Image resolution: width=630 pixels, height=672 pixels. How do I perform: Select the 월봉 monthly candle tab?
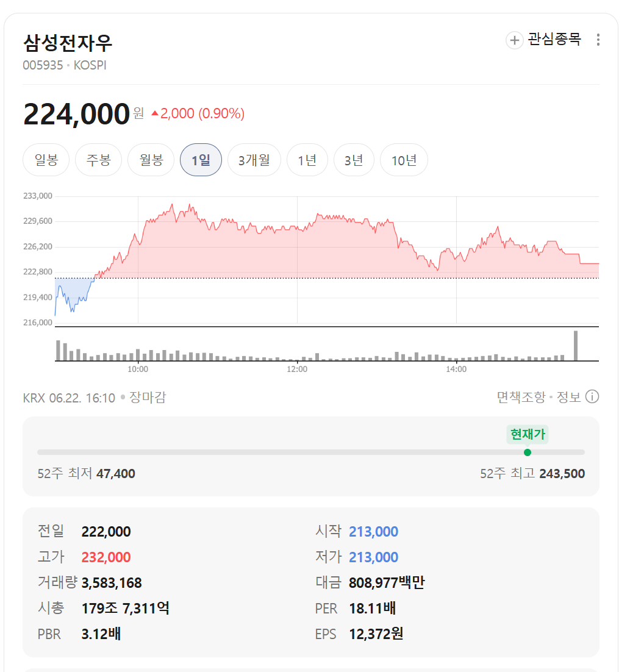pos(151,160)
